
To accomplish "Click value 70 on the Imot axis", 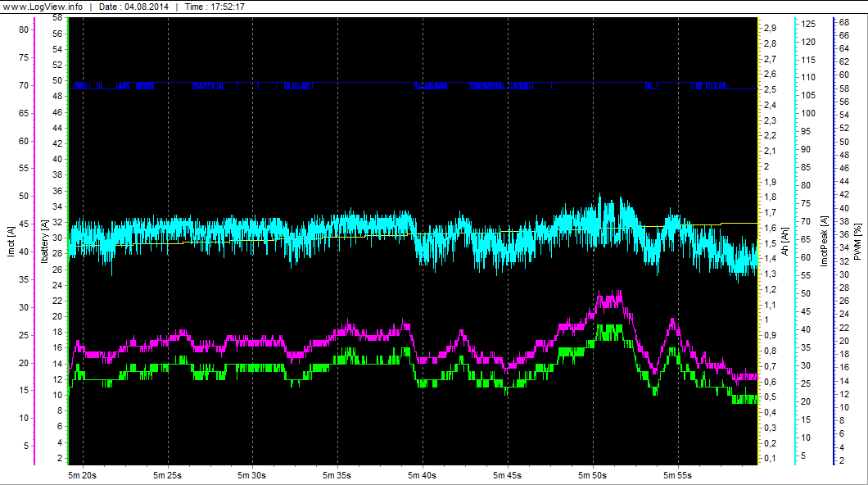I will point(24,85).
